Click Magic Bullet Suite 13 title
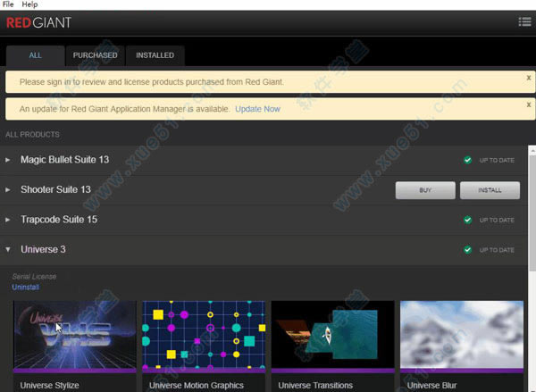Image resolution: width=536 pixels, height=392 pixels. click(x=64, y=160)
